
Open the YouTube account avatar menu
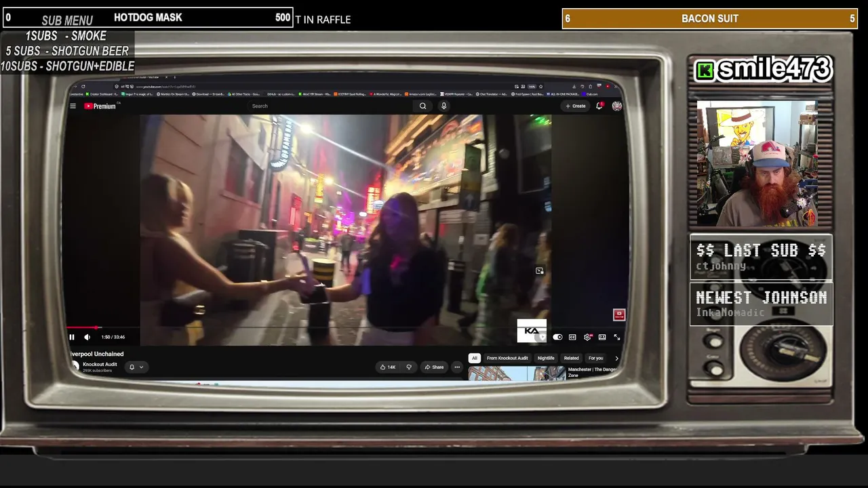(x=616, y=106)
